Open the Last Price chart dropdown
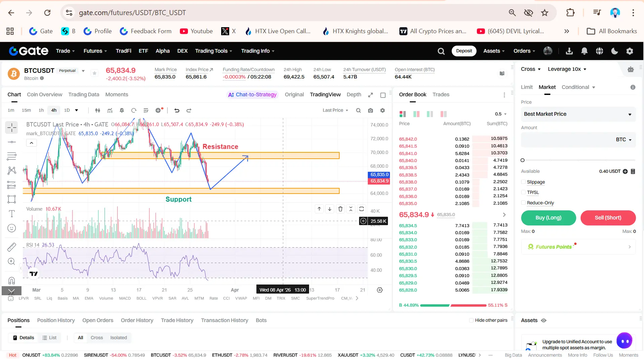This screenshot has width=644, height=359. pos(335,110)
